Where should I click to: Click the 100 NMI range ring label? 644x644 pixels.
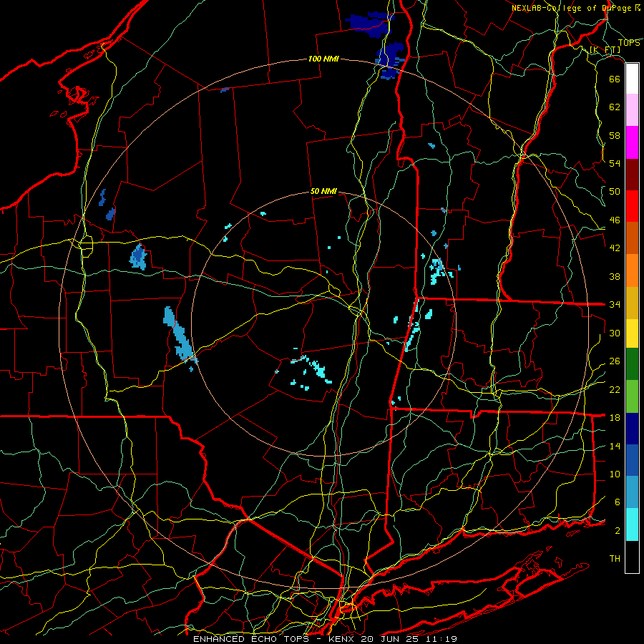(323, 59)
